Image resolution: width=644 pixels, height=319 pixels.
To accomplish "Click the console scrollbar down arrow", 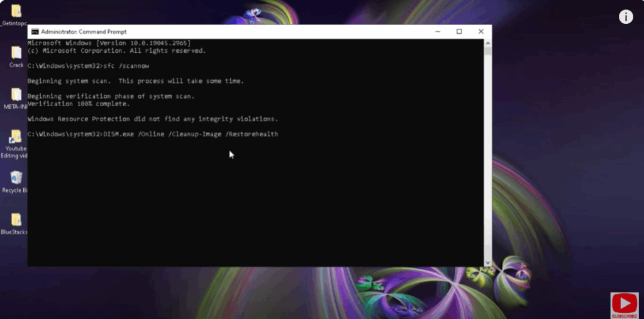I will tap(487, 262).
